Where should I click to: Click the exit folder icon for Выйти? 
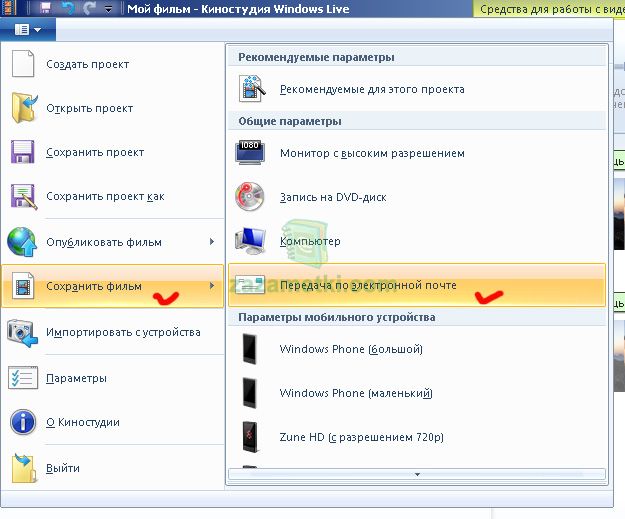(x=25, y=468)
